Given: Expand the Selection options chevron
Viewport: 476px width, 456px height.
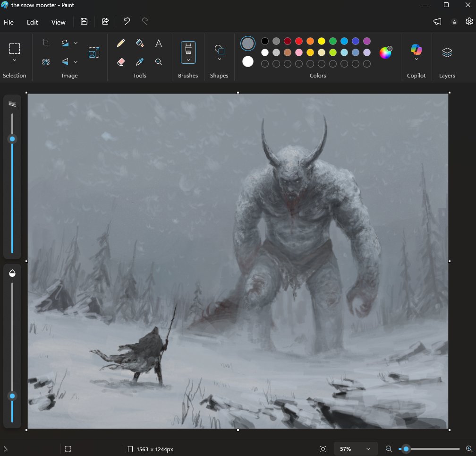Looking at the screenshot, I should tap(15, 60).
